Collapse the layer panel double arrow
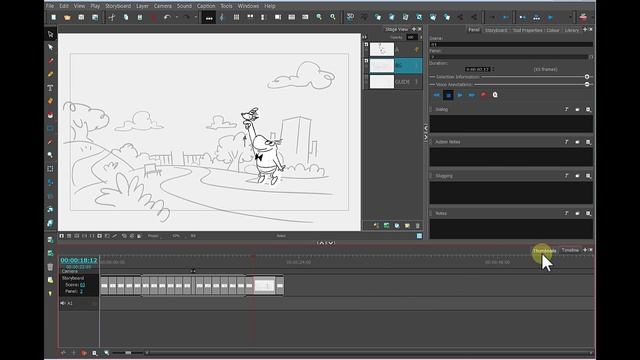The width and height of the screenshot is (640, 360). [365, 37]
